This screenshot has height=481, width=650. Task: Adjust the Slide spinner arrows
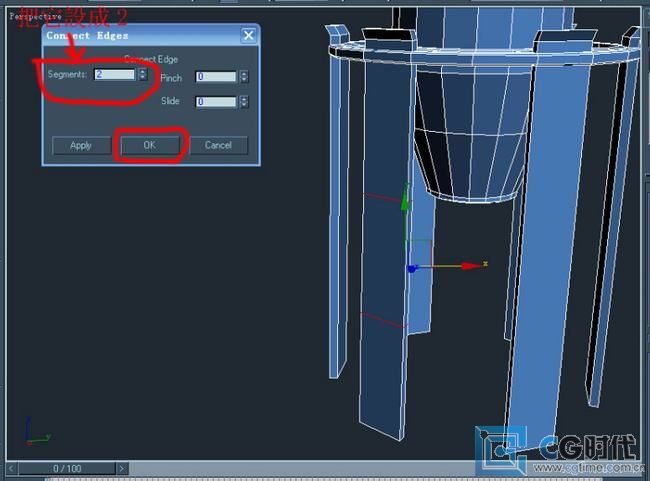point(244,102)
